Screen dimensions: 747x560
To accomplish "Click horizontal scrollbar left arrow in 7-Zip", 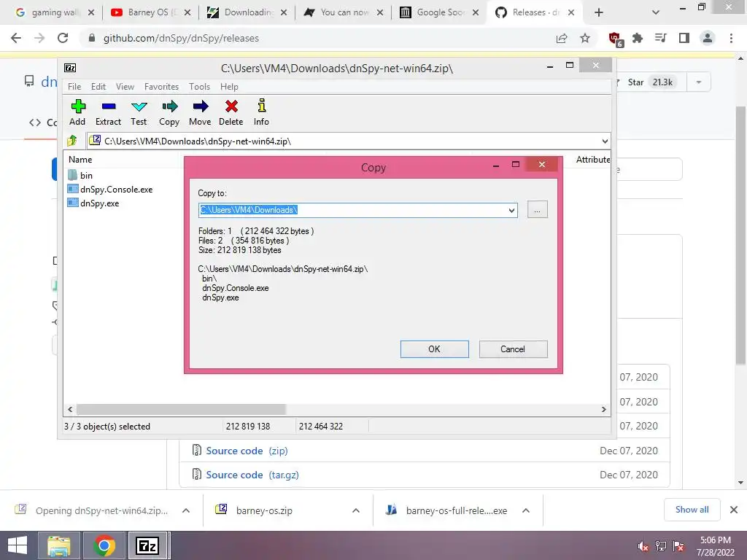I will click(x=70, y=410).
